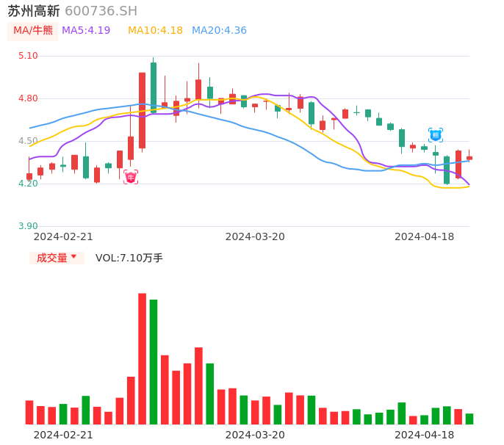Click the 3.90 price axis label
This screenshot has width=504, height=445.
tap(28, 226)
